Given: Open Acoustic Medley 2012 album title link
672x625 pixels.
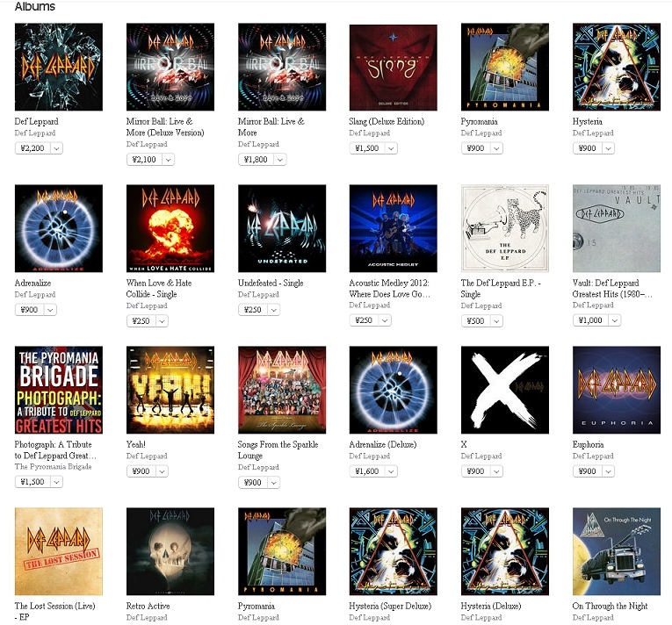Looking at the screenshot, I should point(389,288).
